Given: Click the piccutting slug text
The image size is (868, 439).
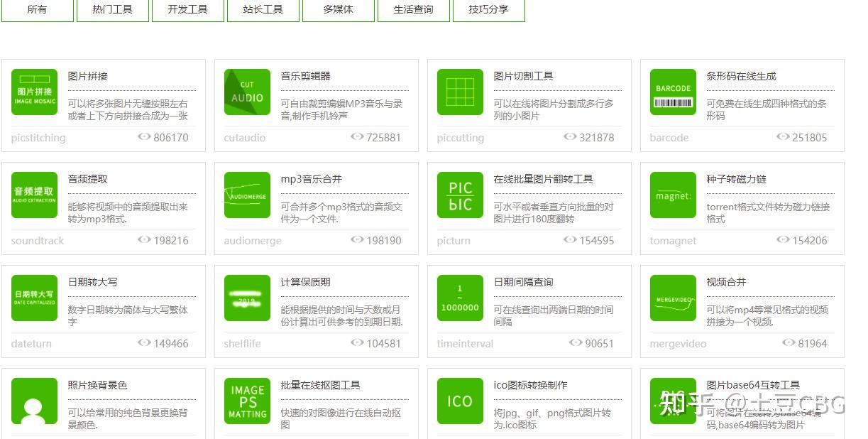Looking at the screenshot, I should point(461,138).
